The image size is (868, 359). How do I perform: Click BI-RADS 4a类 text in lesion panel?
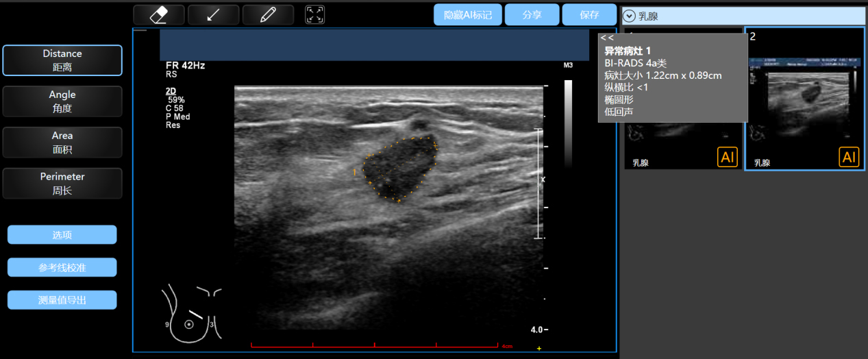point(635,63)
